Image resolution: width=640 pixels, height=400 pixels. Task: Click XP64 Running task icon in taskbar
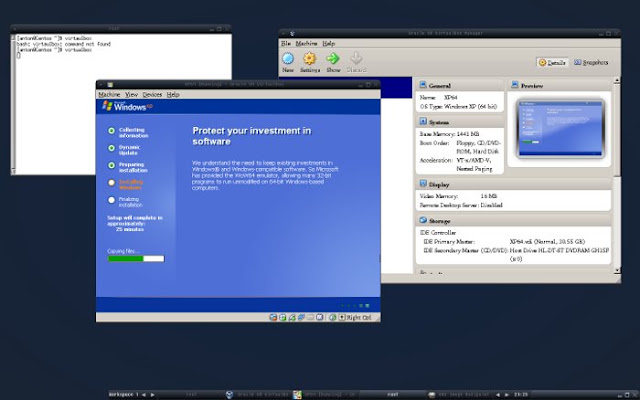297,394
